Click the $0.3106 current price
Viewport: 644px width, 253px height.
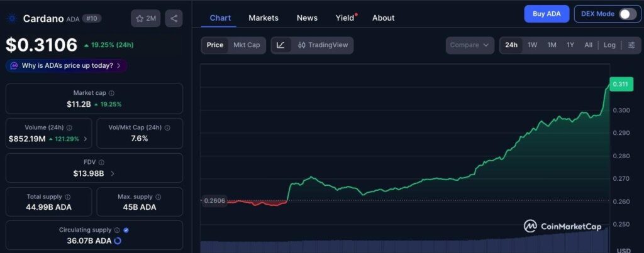[42, 45]
